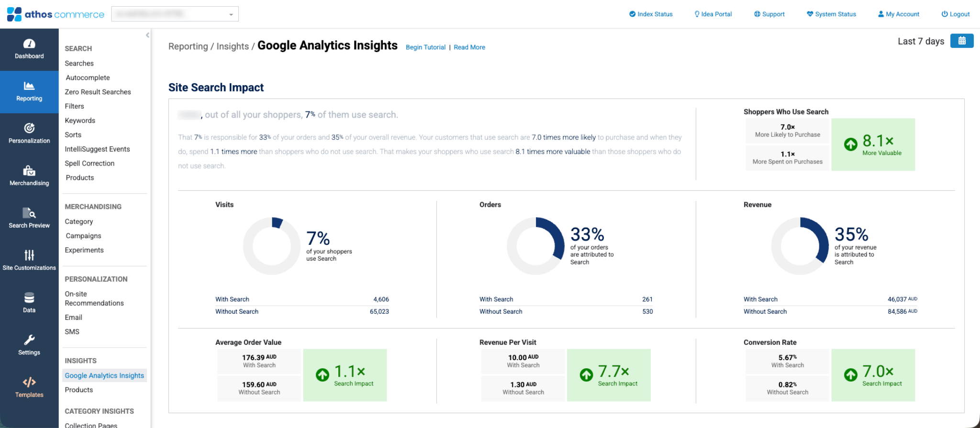The height and width of the screenshot is (428, 980).
Task: Click the Begin Tutorial link
Action: coord(425,47)
